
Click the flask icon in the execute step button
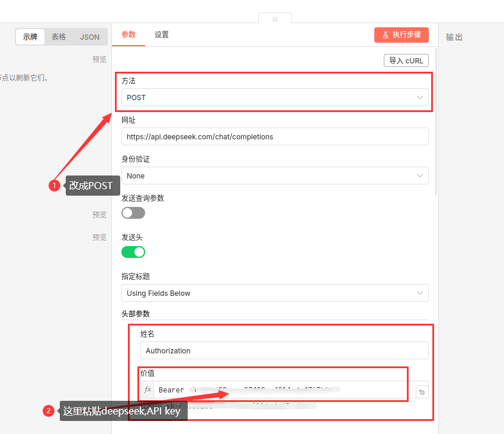385,35
